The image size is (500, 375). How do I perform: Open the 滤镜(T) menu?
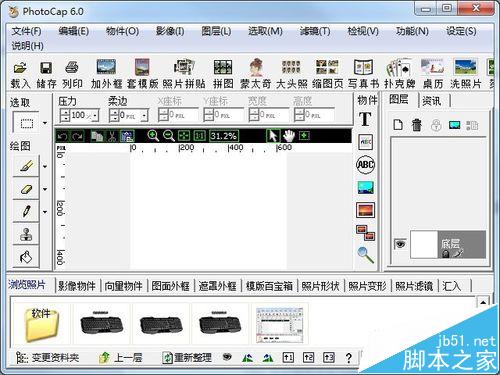(x=315, y=31)
